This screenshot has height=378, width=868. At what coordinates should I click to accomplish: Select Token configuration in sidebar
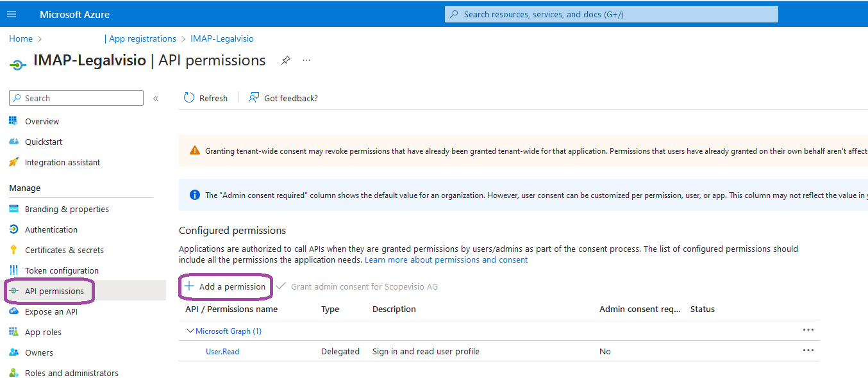coord(62,270)
